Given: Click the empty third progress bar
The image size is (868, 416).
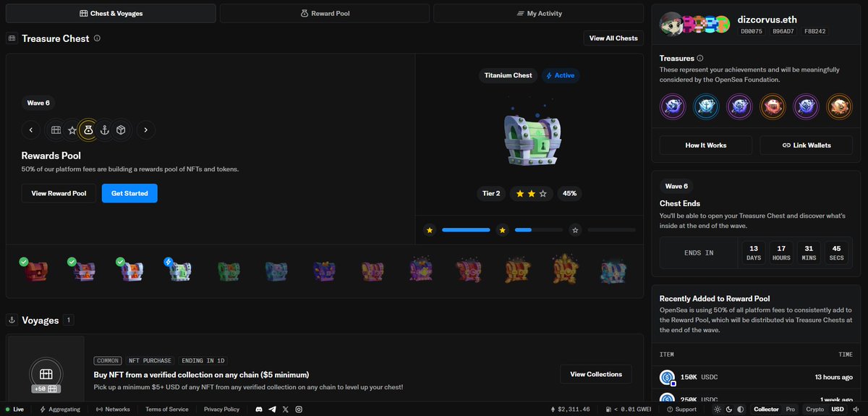Looking at the screenshot, I should point(612,230).
